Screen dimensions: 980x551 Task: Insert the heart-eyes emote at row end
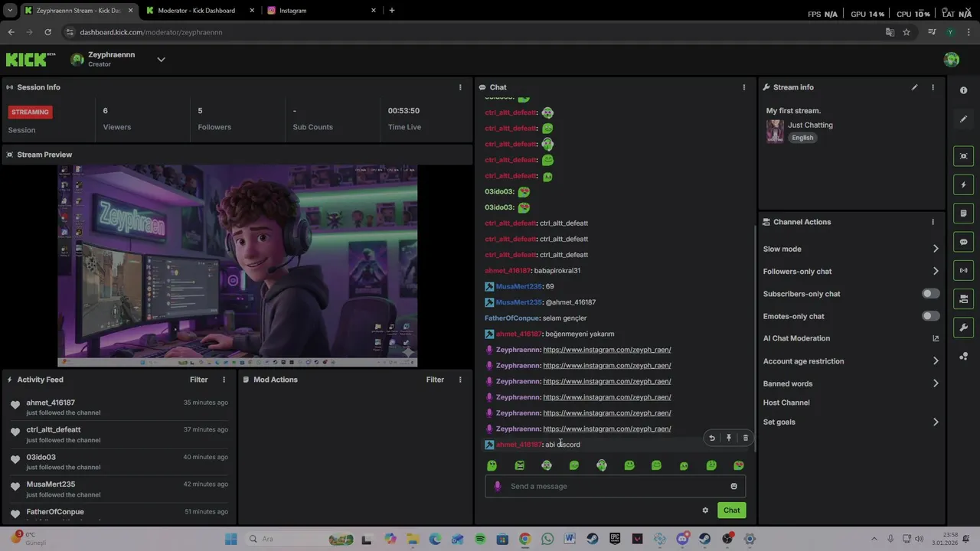tap(738, 465)
